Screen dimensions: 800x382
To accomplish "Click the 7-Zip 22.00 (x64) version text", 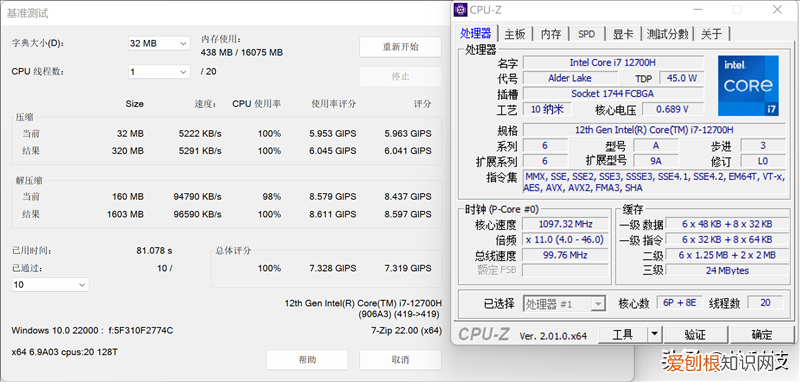I will click(x=406, y=330).
